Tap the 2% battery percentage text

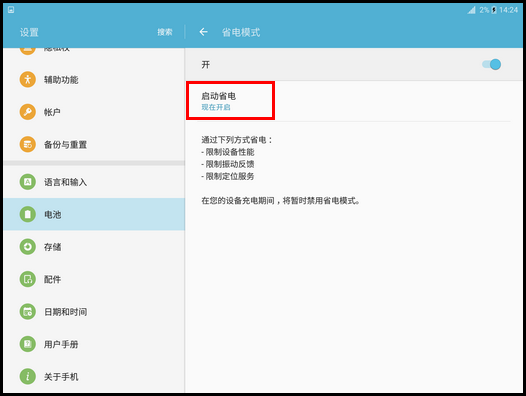[484, 10]
